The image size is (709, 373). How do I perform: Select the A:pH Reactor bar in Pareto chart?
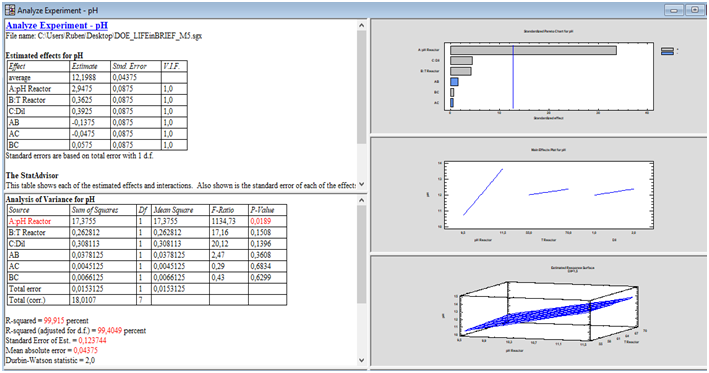coord(533,50)
